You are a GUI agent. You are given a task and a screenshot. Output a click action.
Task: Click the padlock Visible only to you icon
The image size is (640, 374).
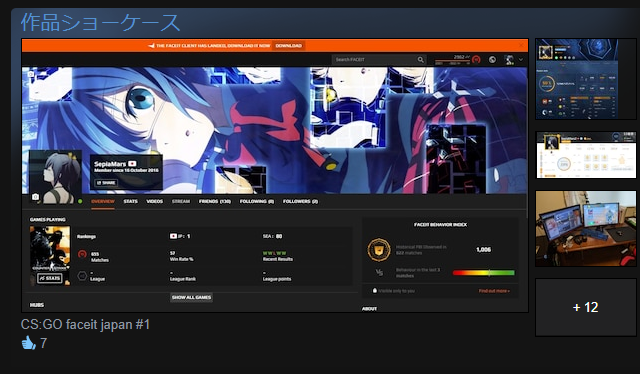(x=375, y=290)
